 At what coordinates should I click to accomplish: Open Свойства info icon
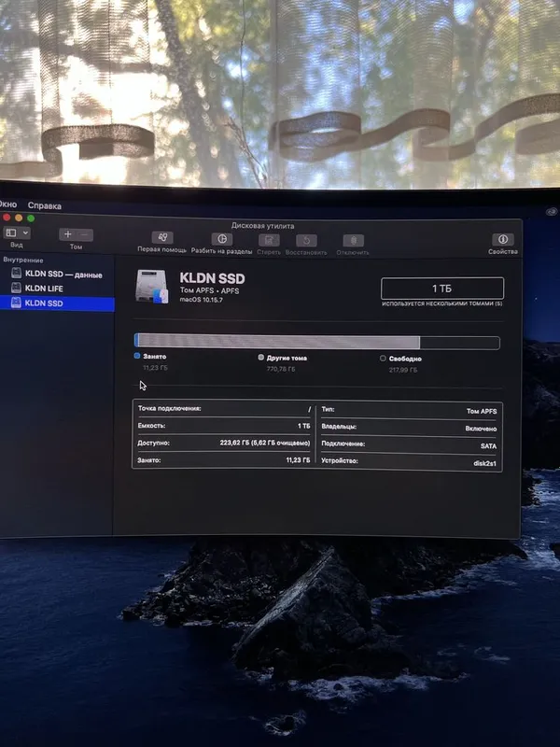(x=503, y=239)
